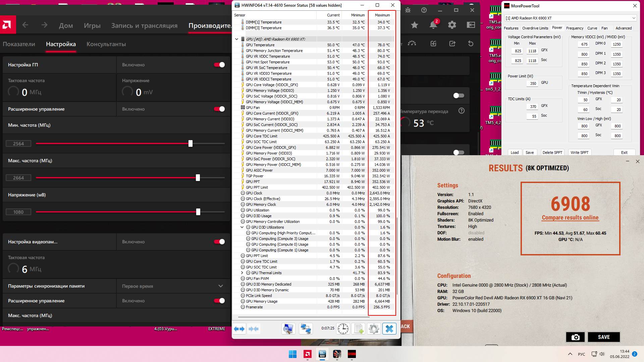This screenshot has height=362, width=644.
Task: Toggle Настройка видеопамяти switch off
Action: tap(219, 242)
